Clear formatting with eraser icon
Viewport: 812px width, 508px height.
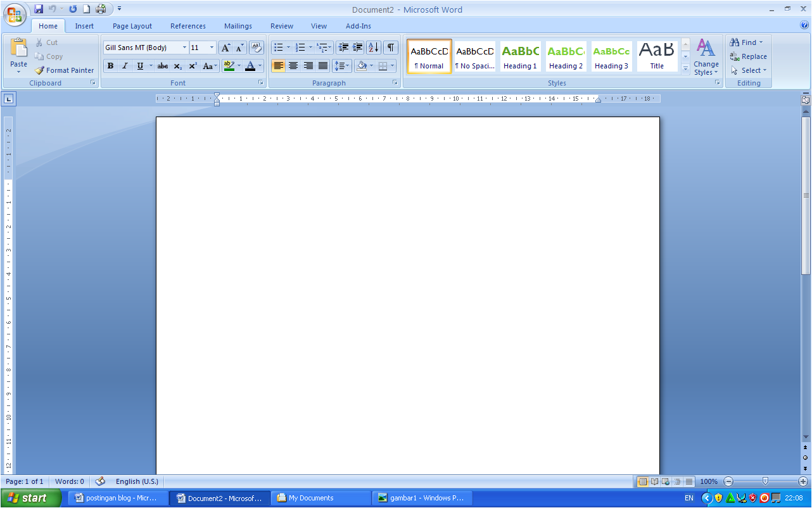click(257, 48)
